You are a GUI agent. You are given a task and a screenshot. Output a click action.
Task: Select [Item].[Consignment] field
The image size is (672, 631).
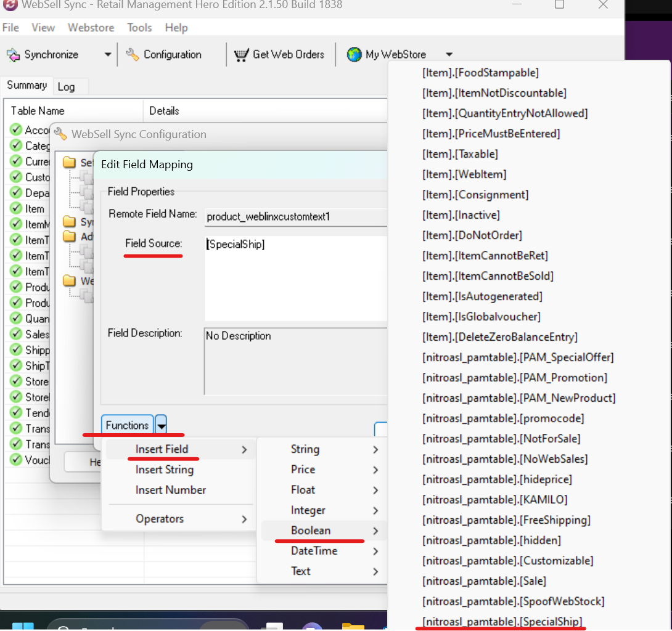click(475, 195)
